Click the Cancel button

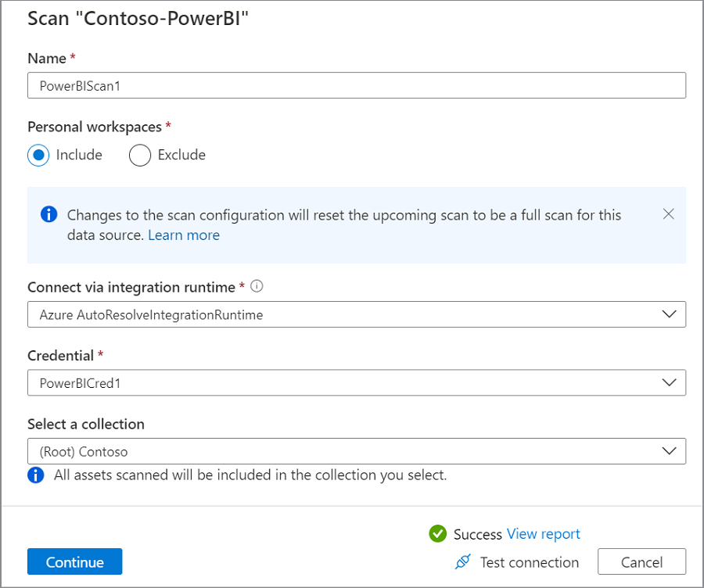tap(641, 562)
